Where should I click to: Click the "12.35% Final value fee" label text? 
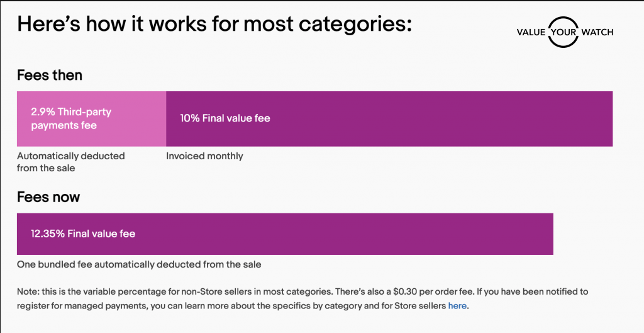coord(83,234)
